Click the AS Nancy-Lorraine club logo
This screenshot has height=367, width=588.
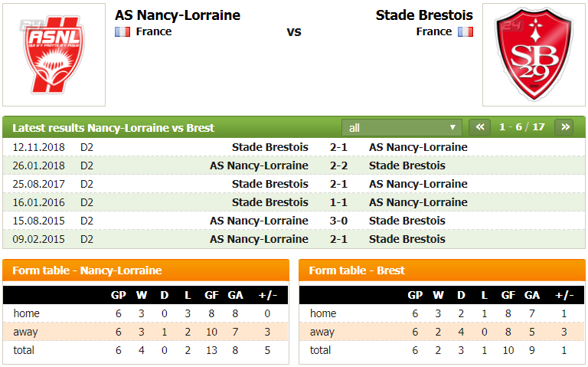pos(54,54)
